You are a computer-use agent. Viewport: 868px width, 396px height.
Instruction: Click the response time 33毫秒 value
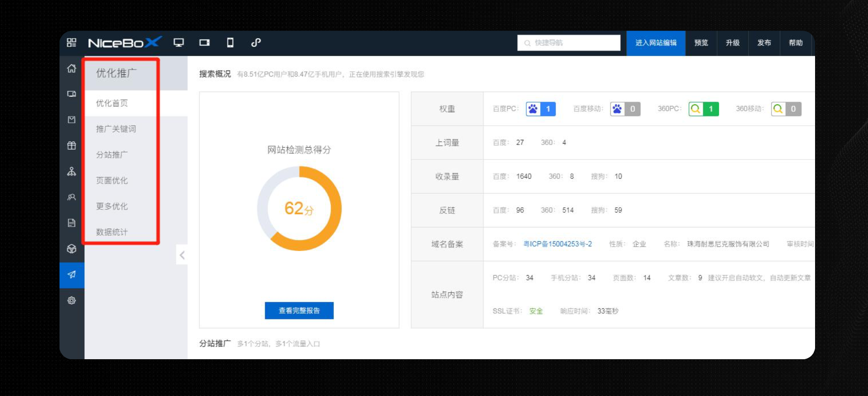608,311
